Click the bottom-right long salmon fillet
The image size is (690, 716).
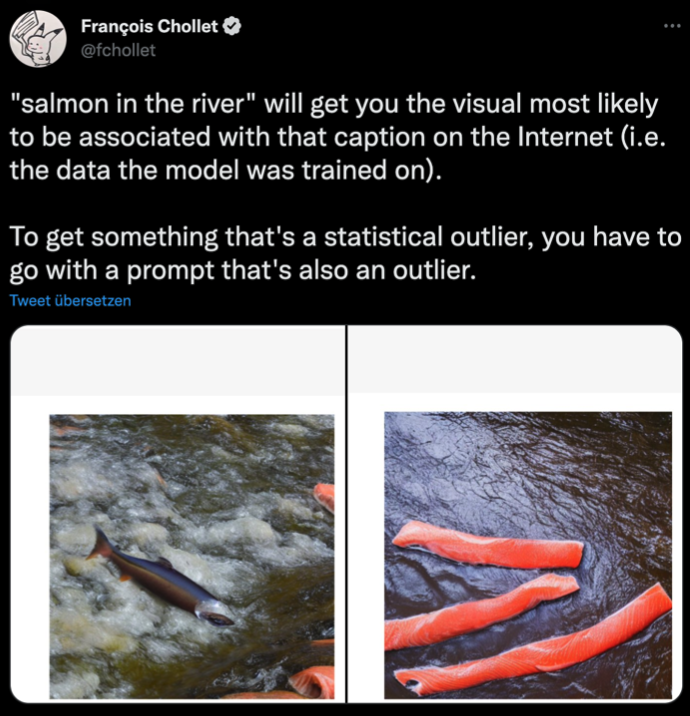pyautogui.click(x=534, y=644)
